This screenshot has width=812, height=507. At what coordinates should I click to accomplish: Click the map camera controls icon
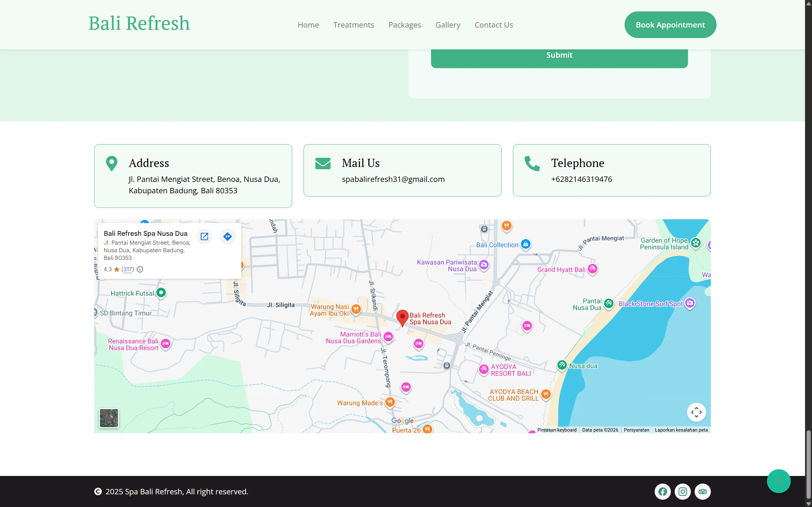696,412
